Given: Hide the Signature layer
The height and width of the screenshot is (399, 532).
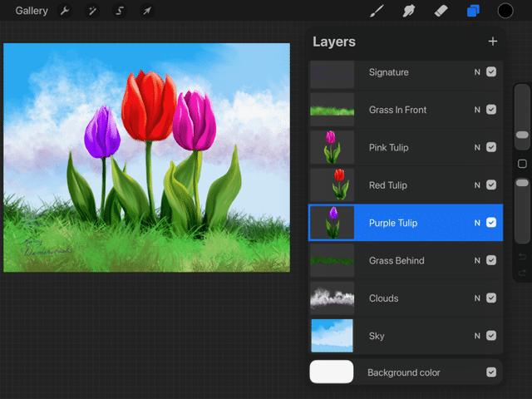Looking at the screenshot, I should [491, 72].
